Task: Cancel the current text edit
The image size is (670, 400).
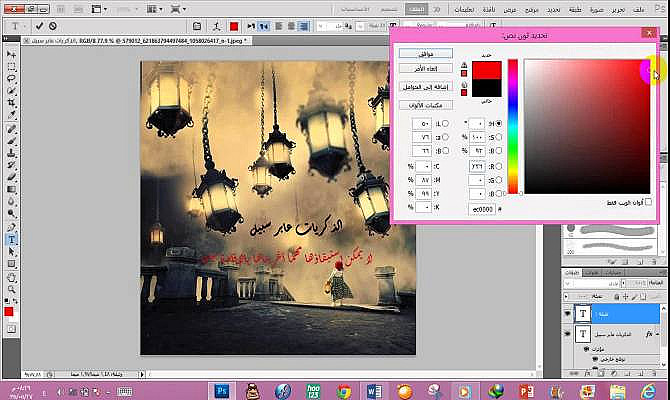Action: pos(53,26)
